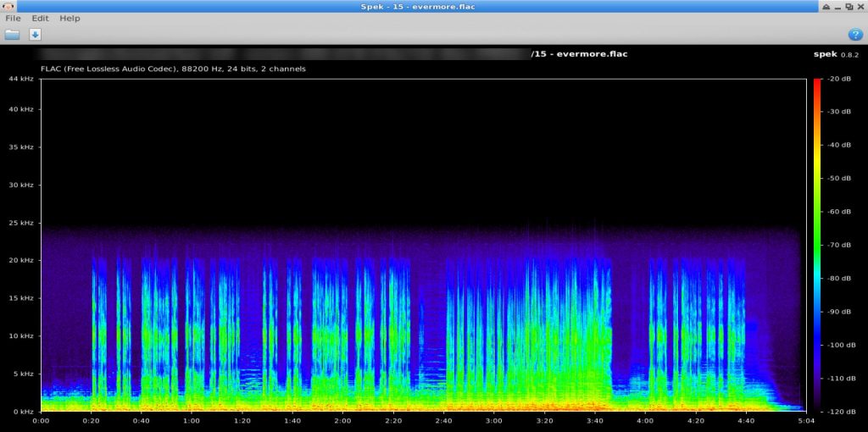Click the 20 kHz frequency label
This screenshot has height=432, width=868.
click(x=21, y=261)
